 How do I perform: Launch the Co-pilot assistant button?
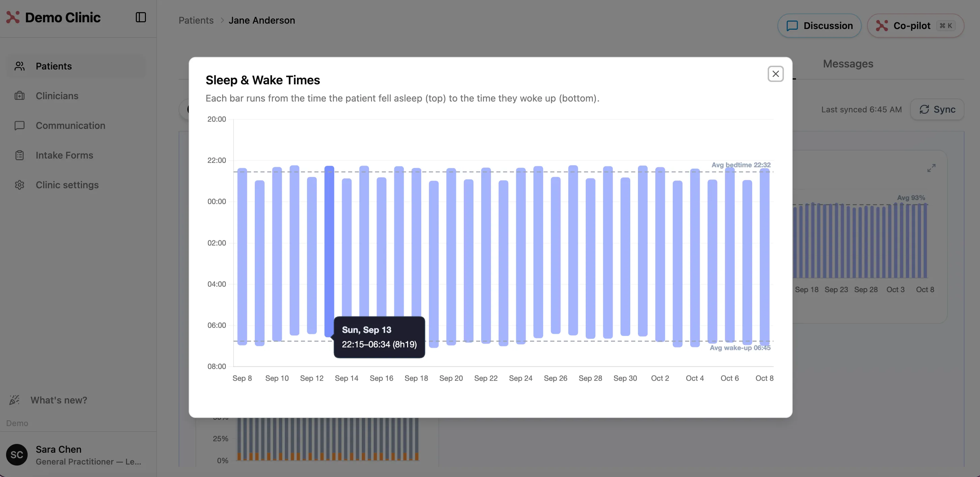click(x=915, y=26)
